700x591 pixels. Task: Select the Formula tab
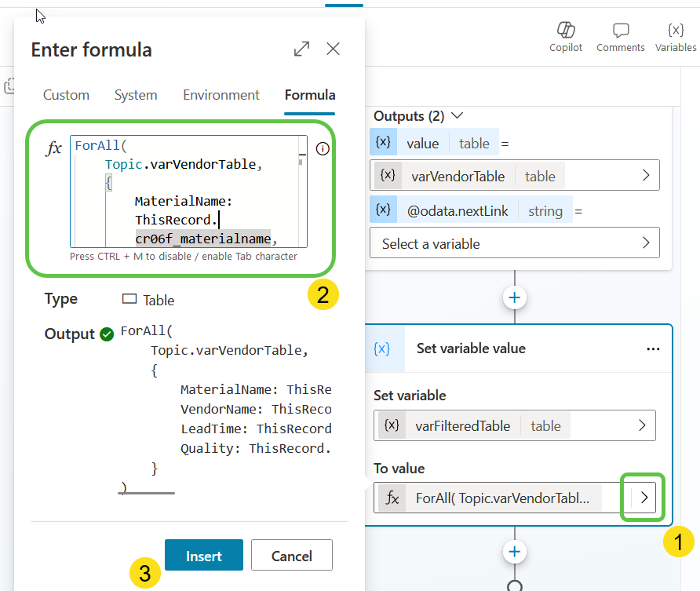309,95
